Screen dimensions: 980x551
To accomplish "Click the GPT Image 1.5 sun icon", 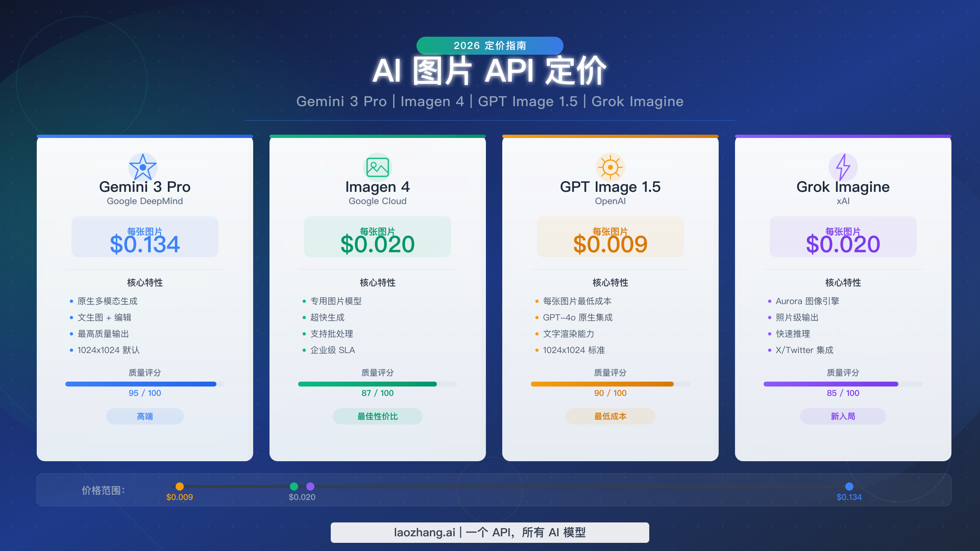I will click(x=610, y=167).
